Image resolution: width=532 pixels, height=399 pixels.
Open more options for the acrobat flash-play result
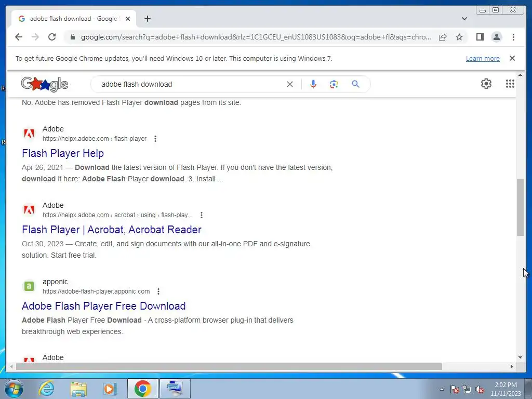(202, 215)
